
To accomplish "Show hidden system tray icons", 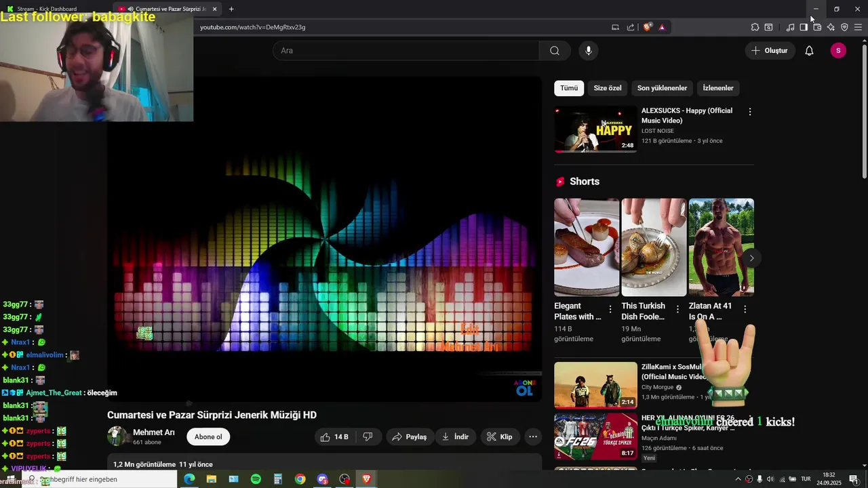I will pyautogui.click(x=738, y=479).
